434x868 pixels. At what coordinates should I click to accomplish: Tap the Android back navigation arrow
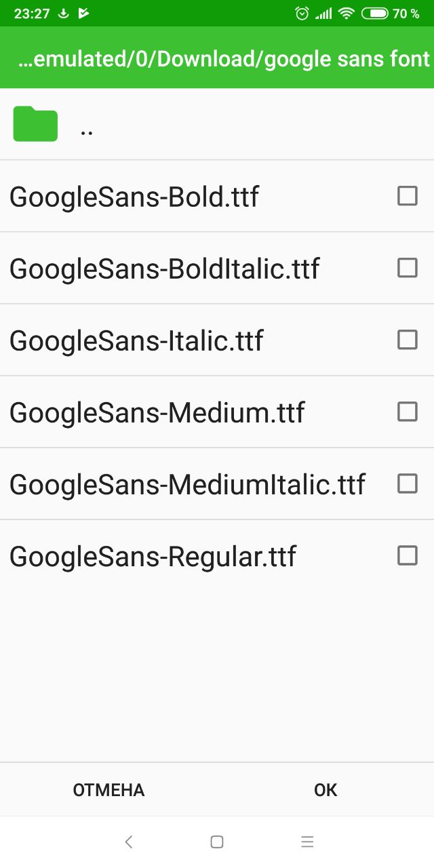[129, 842]
